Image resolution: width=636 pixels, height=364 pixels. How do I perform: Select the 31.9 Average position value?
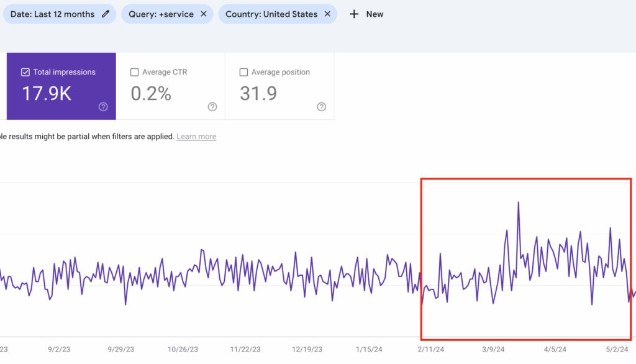258,93
